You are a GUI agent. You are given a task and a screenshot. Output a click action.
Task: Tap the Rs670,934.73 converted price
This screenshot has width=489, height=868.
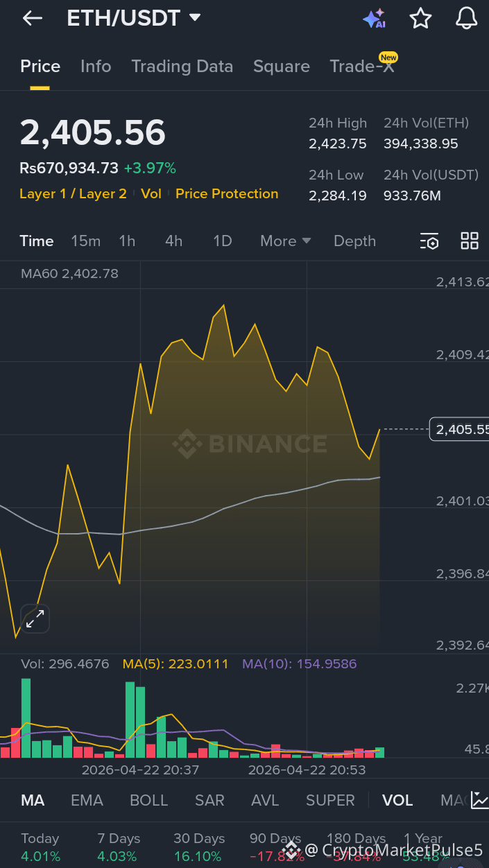[x=69, y=168]
